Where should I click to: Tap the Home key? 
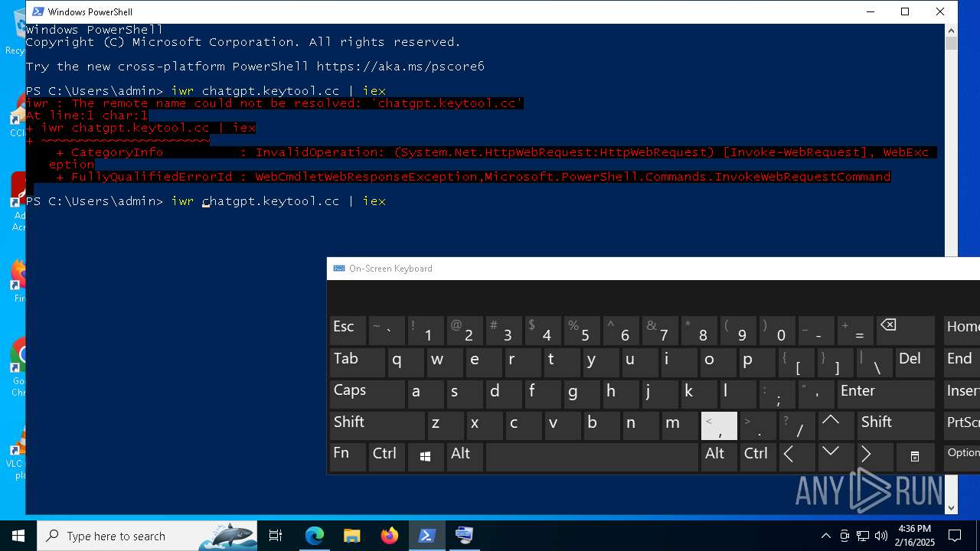click(962, 330)
